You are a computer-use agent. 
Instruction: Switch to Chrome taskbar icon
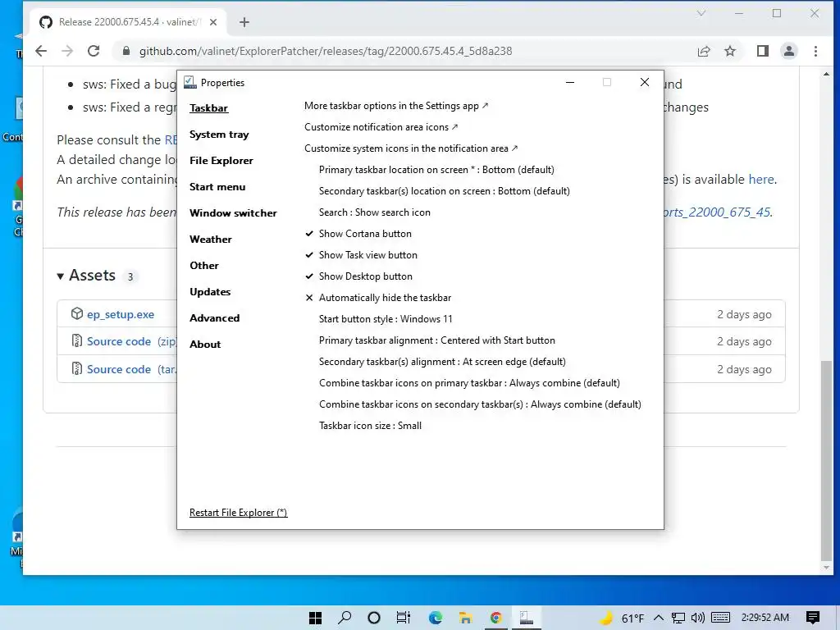click(x=495, y=618)
